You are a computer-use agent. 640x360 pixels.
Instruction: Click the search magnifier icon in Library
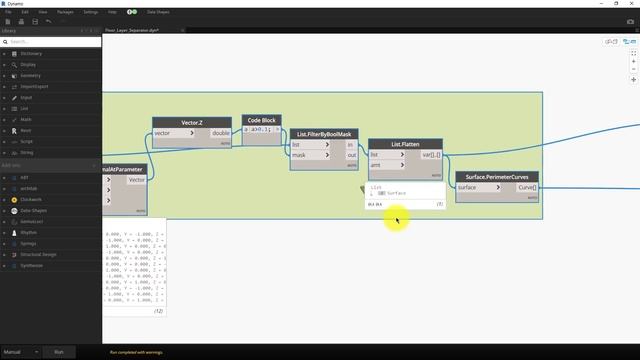tap(5, 42)
